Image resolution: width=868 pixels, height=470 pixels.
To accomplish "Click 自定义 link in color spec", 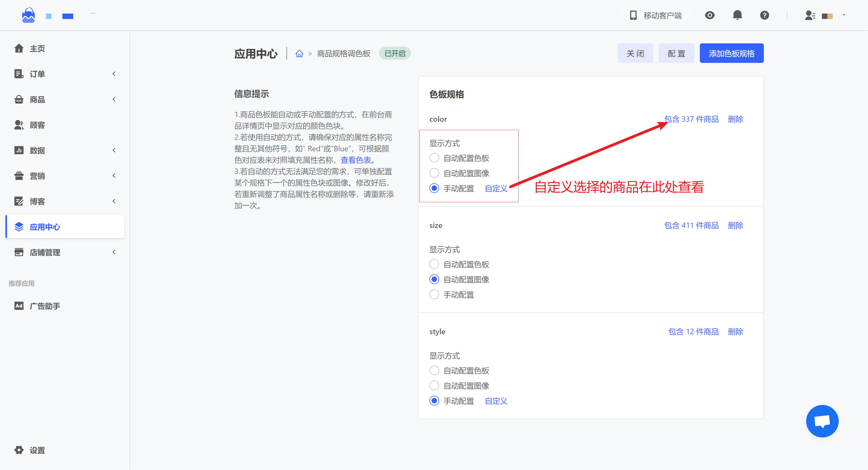I will [x=496, y=189].
